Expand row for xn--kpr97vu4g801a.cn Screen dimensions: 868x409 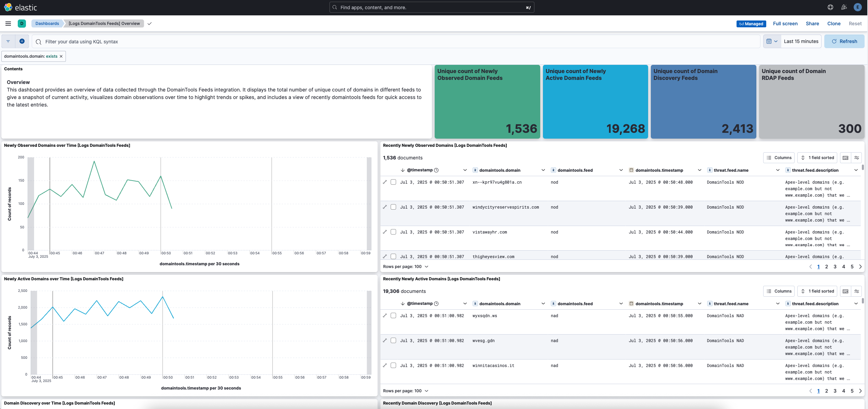[385, 182]
